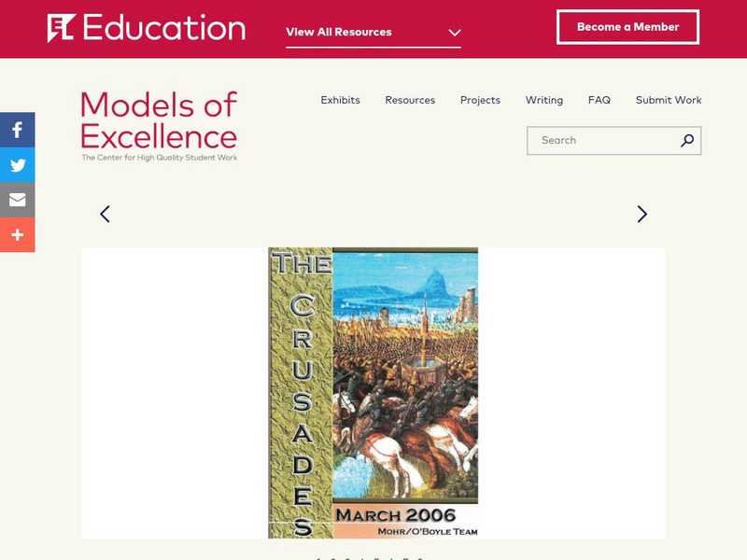
Task: Click the chevron beside View All Resources
Action: coord(455,33)
